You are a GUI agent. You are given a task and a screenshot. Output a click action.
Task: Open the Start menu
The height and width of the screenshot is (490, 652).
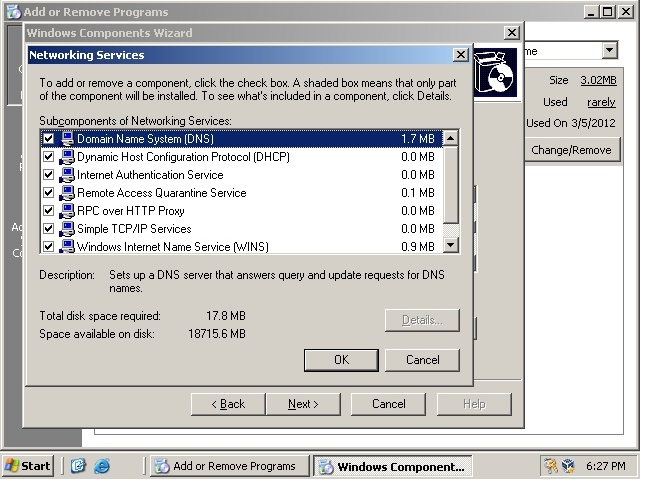28,466
